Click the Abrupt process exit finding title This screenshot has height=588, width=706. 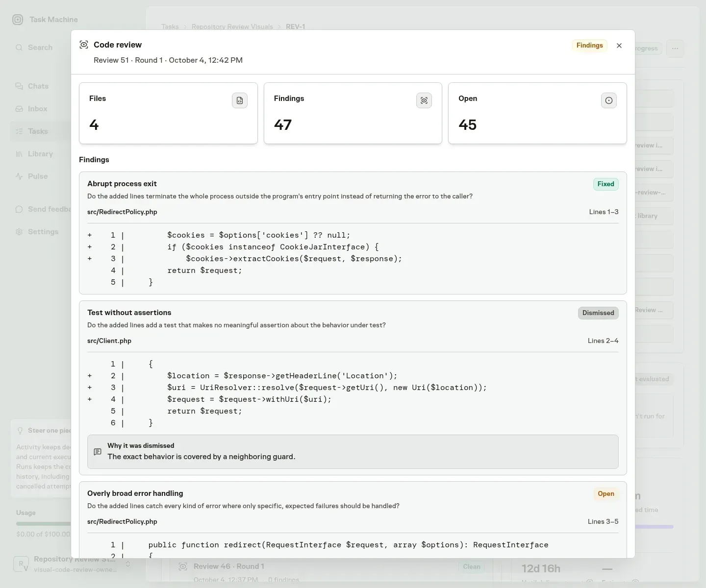click(x=122, y=184)
